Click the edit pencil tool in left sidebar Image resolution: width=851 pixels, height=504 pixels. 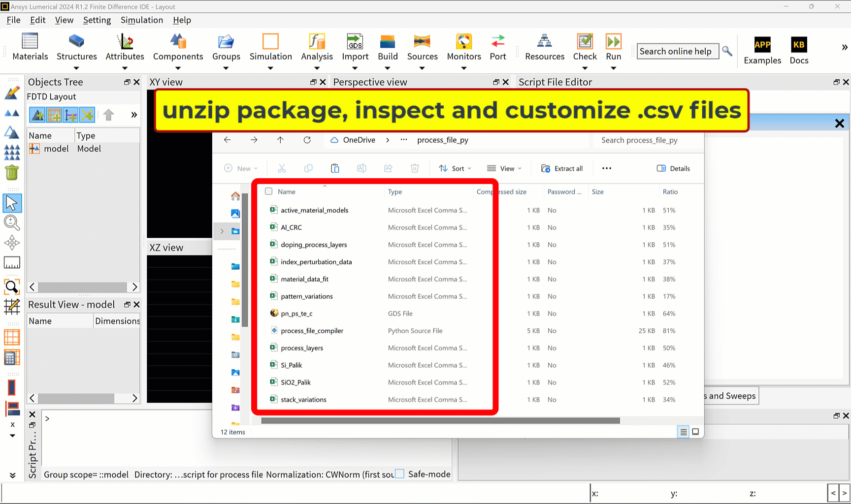pyautogui.click(x=12, y=93)
